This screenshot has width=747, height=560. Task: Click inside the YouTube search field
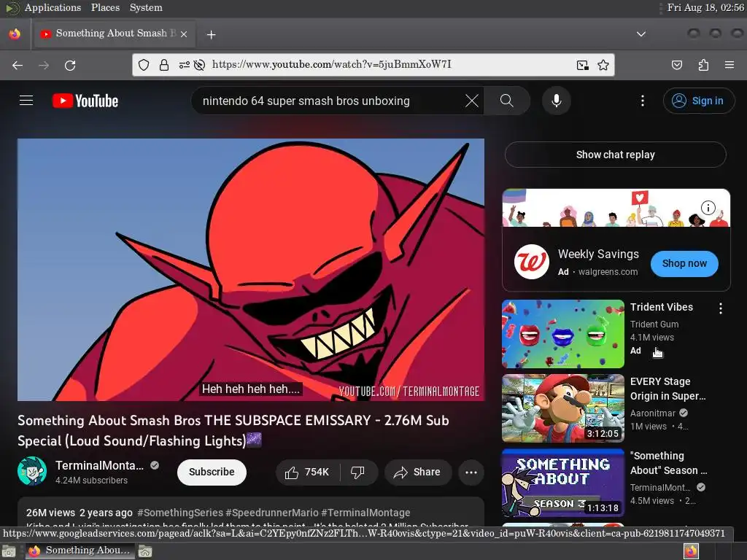(329, 101)
